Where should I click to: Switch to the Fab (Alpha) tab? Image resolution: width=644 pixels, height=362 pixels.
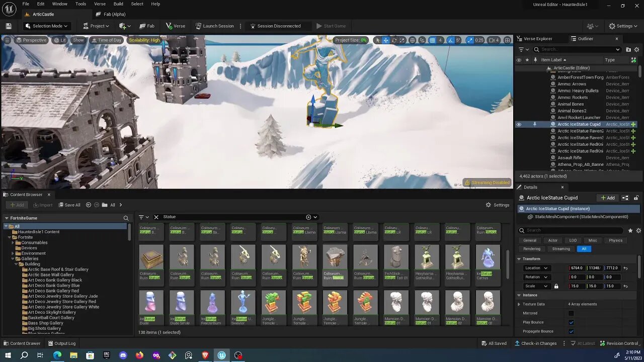click(x=110, y=15)
